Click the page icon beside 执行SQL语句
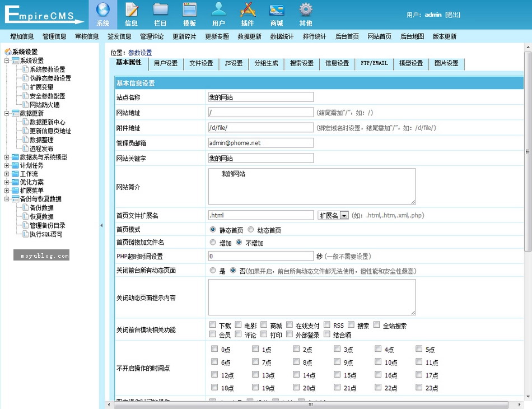532x409 pixels. point(25,234)
